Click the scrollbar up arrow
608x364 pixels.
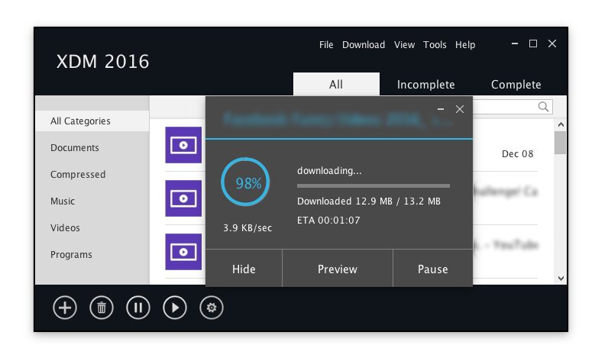point(561,124)
